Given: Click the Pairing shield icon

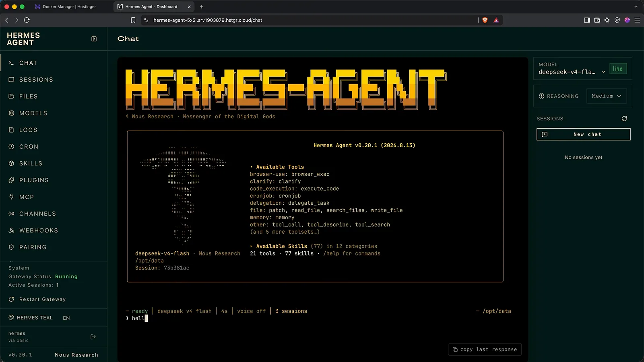Looking at the screenshot, I should (11, 247).
